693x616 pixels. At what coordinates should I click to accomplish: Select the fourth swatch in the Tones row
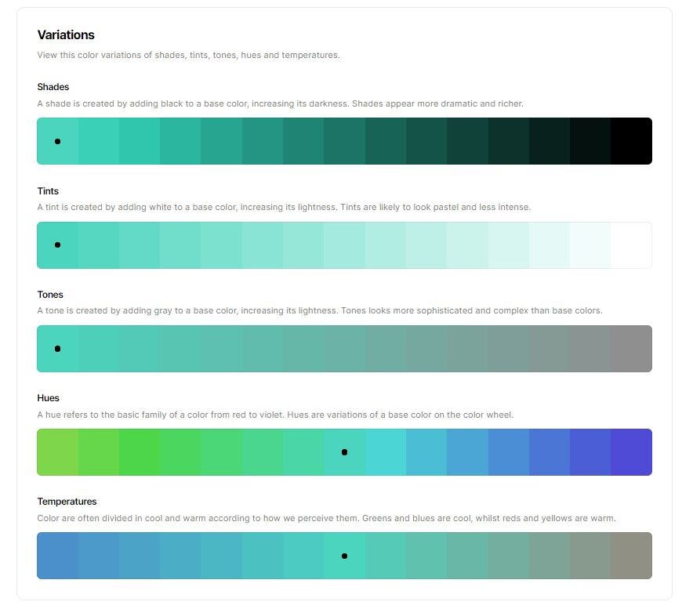tap(180, 349)
